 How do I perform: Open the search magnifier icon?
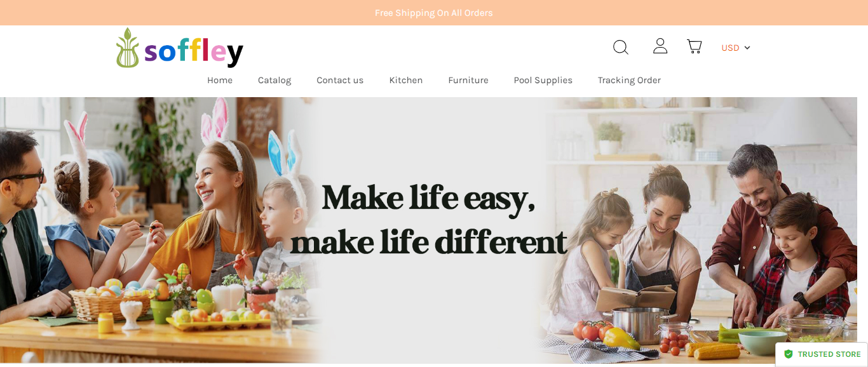(621, 47)
